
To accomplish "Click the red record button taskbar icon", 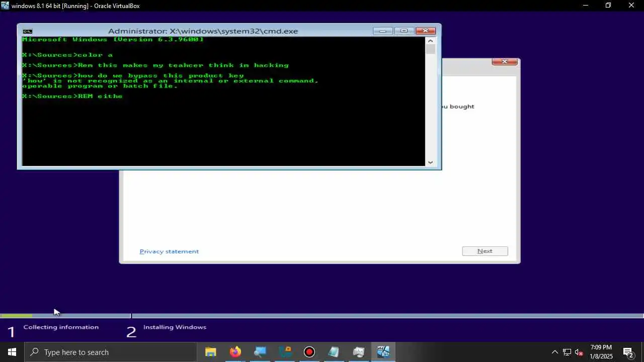I will coord(309,352).
